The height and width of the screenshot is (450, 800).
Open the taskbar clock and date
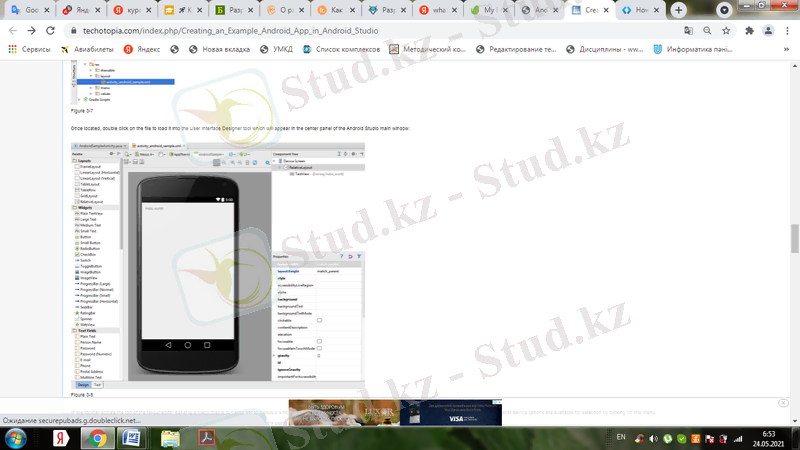pos(769,439)
